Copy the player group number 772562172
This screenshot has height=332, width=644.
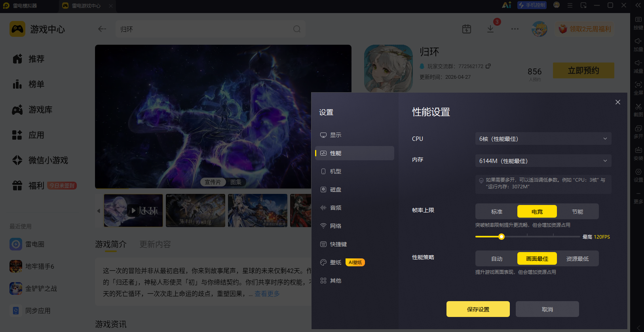point(488,66)
